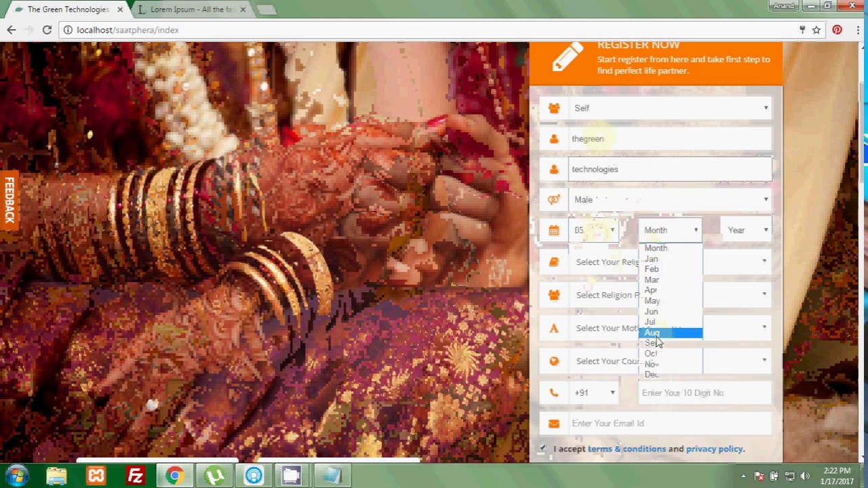Image resolution: width=868 pixels, height=488 pixels.
Task: Click the volume speaker tray icon
Action: point(805,476)
